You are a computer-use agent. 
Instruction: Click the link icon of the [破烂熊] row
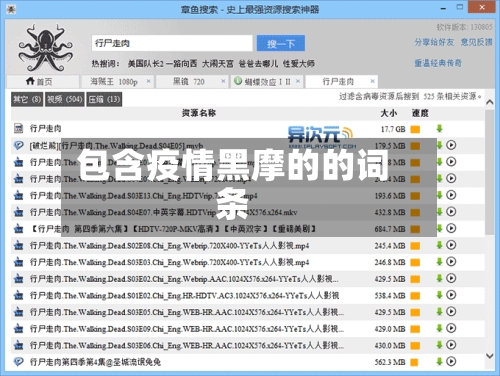click(x=18, y=145)
